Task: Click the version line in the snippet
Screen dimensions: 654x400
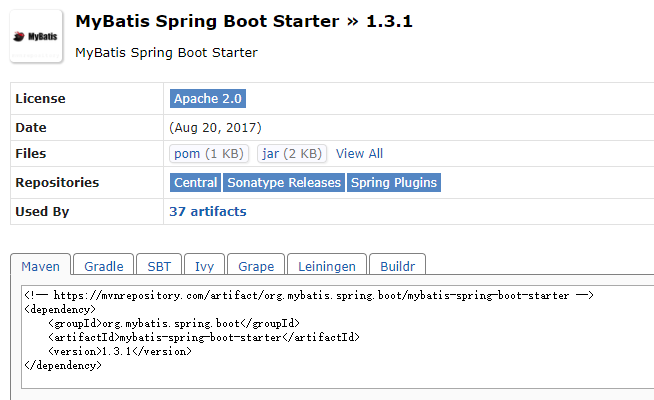Action: click(x=120, y=351)
